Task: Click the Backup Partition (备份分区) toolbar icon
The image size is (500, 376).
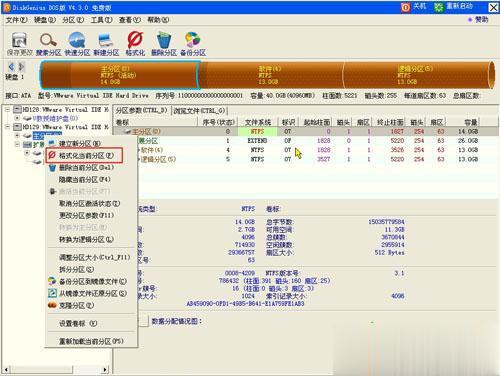Action: click(x=192, y=40)
